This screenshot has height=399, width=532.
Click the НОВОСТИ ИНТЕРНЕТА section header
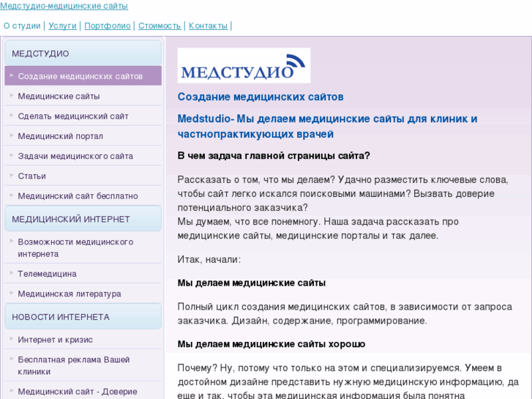(x=83, y=317)
